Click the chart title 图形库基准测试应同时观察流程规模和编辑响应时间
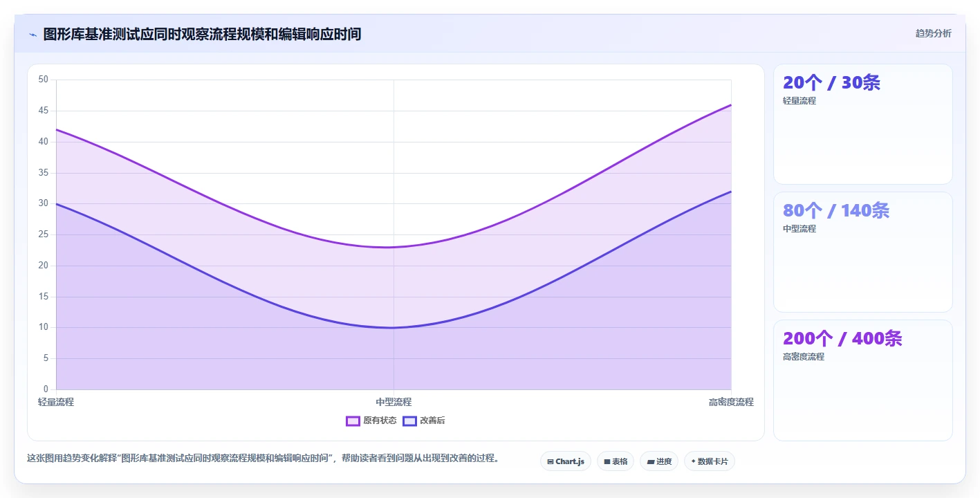Image resolution: width=980 pixels, height=498 pixels. (202, 34)
